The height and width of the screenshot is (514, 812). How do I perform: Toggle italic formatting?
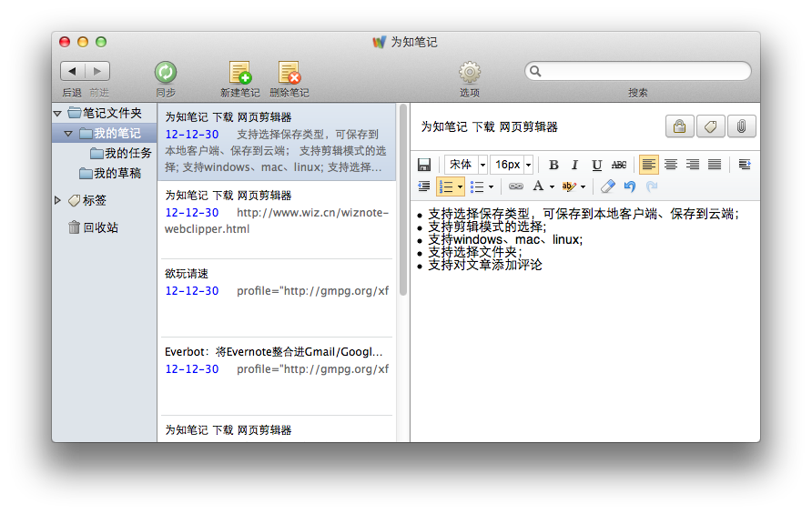point(574,165)
